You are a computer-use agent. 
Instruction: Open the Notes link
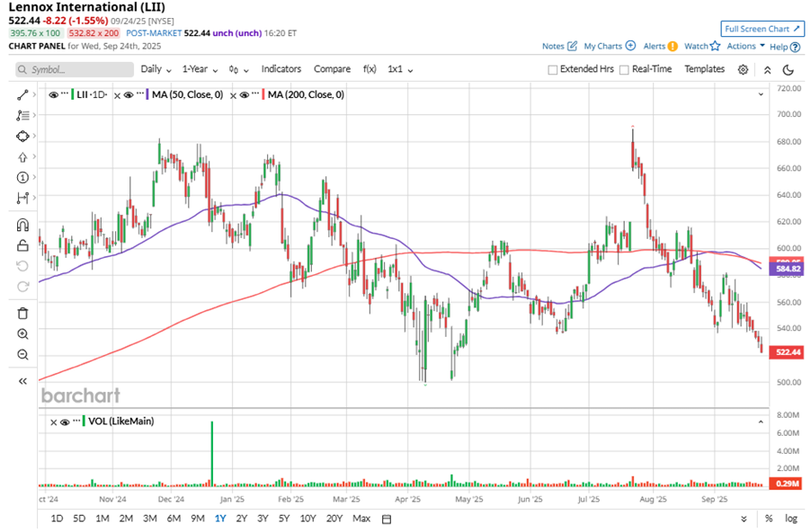(x=553, y=46)
